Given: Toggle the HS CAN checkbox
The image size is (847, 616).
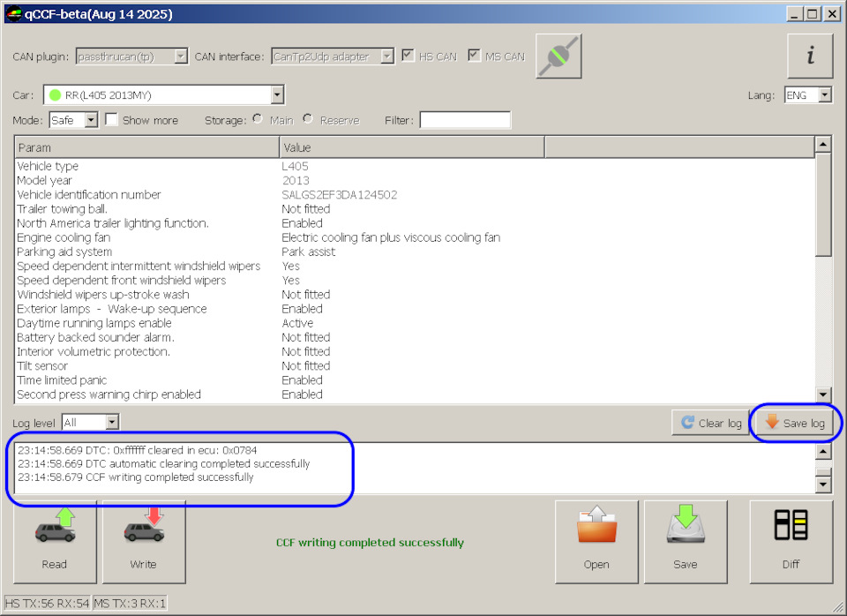Looking at the screenshot, I should pos(408,55).
